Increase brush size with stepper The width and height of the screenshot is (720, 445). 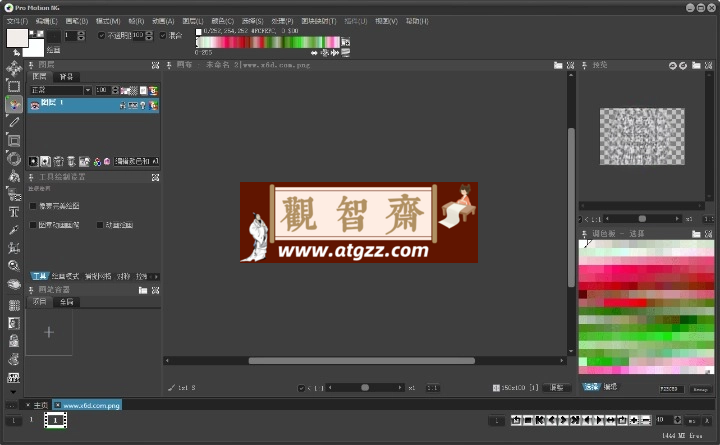[x=81, y=33]
